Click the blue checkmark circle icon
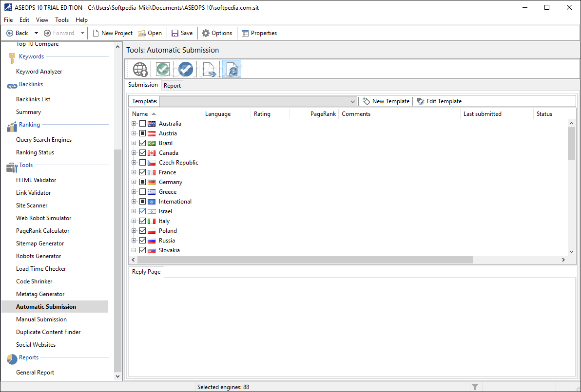This screenshot has width=581, height=392. tap(186, 69)
